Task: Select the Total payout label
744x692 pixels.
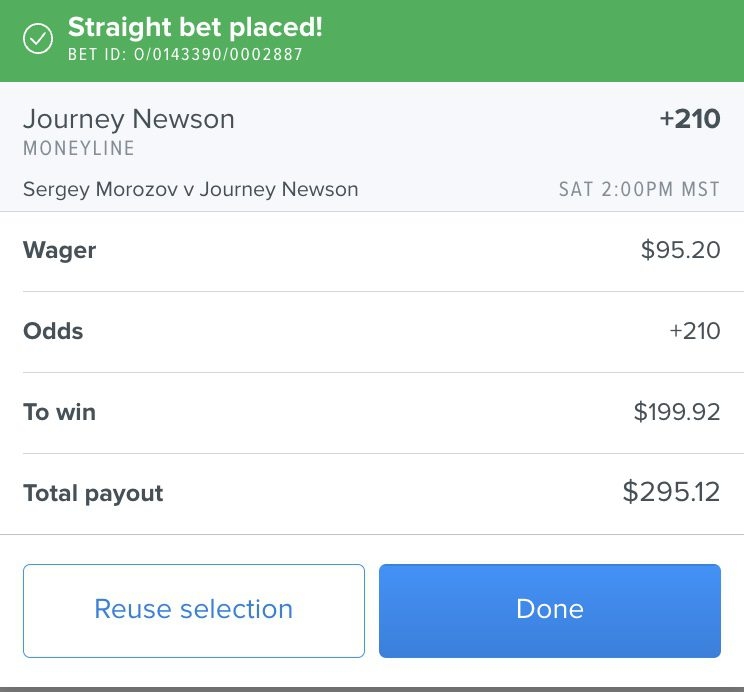Action: (x=93, y=494)
